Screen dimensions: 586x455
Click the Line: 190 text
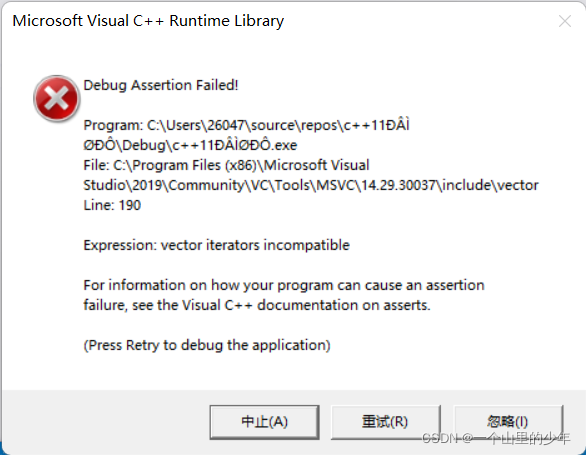[x=112, y=205]
